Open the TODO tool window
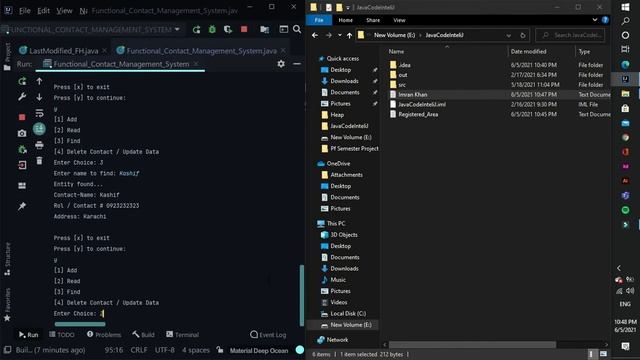Image resolution: width=640 pixels, height=360 pixels. [x=62, y=335]
